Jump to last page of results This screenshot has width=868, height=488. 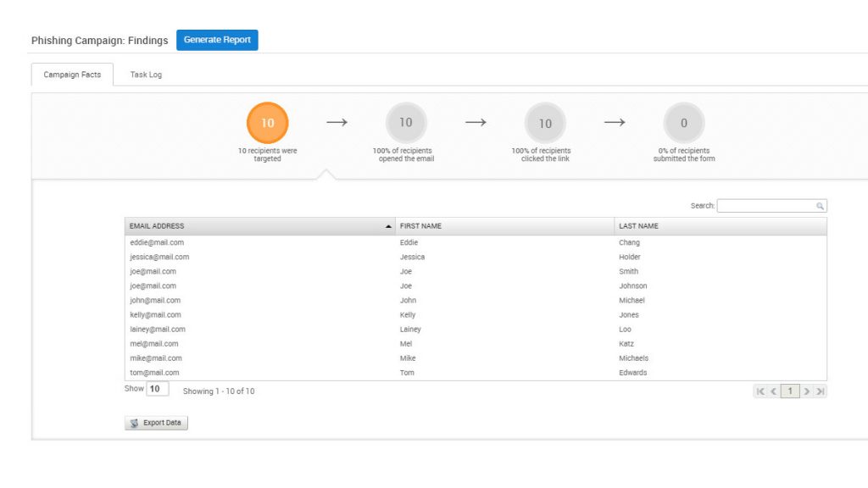(820, 391)
